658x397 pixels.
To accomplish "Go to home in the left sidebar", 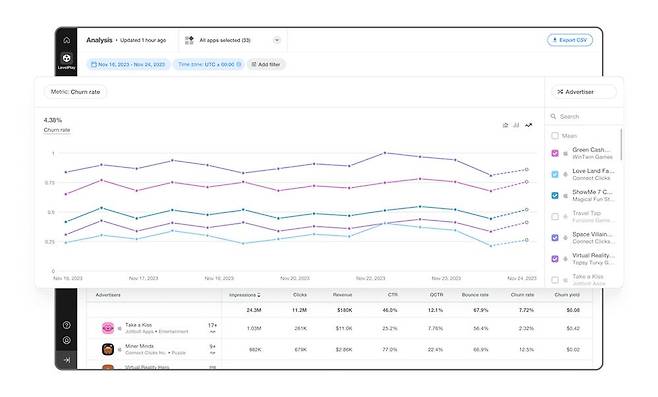I will tap(66, 40).
